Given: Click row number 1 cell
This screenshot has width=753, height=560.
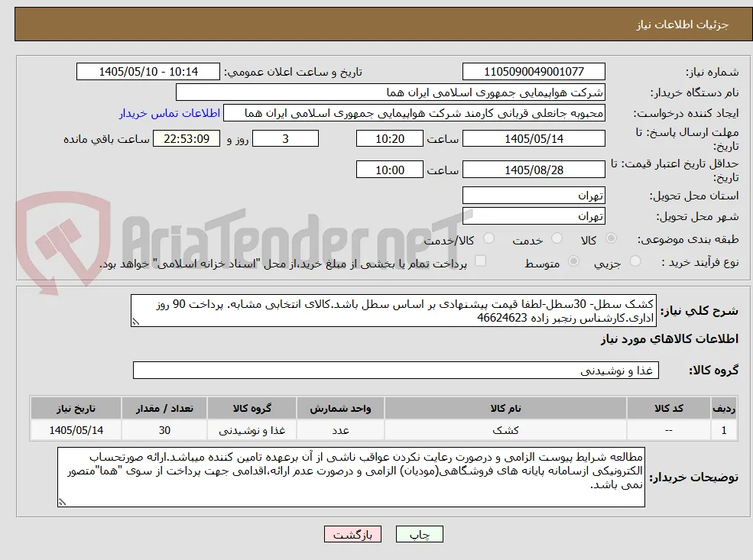Looking at the screenshot, I should pyautogui.click(x=724, y=430).
